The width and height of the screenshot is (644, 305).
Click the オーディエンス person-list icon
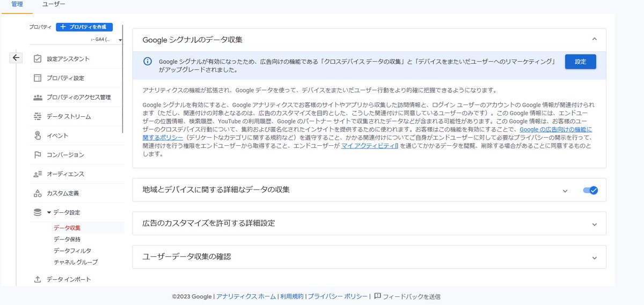pos(38,174)
